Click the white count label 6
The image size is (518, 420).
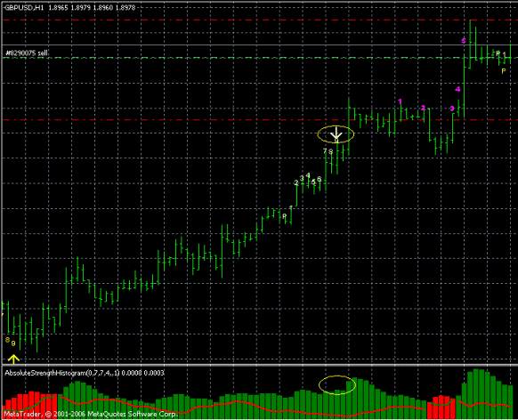tap(319, 179)
